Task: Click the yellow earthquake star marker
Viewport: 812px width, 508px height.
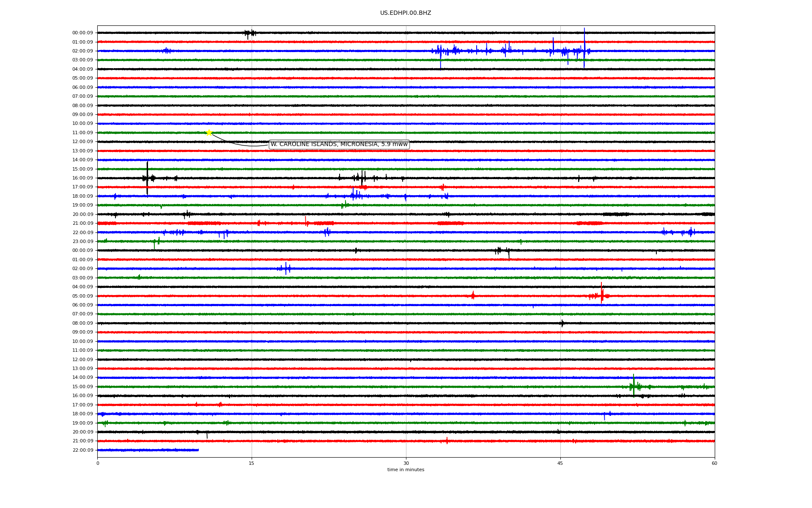Action: 209,133
